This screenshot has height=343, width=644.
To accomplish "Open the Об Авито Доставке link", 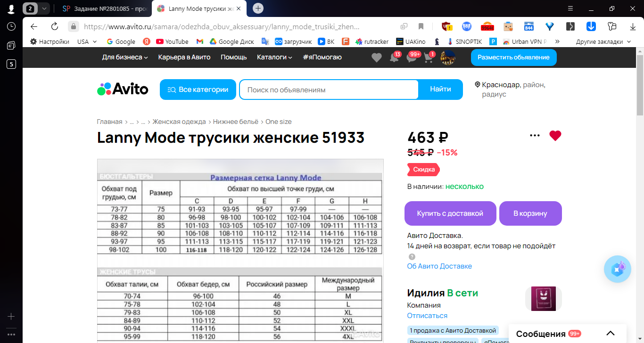I will (439, 266).
